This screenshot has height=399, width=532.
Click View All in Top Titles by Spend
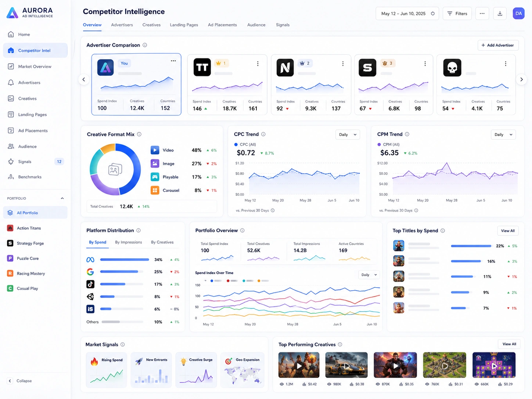508,231
